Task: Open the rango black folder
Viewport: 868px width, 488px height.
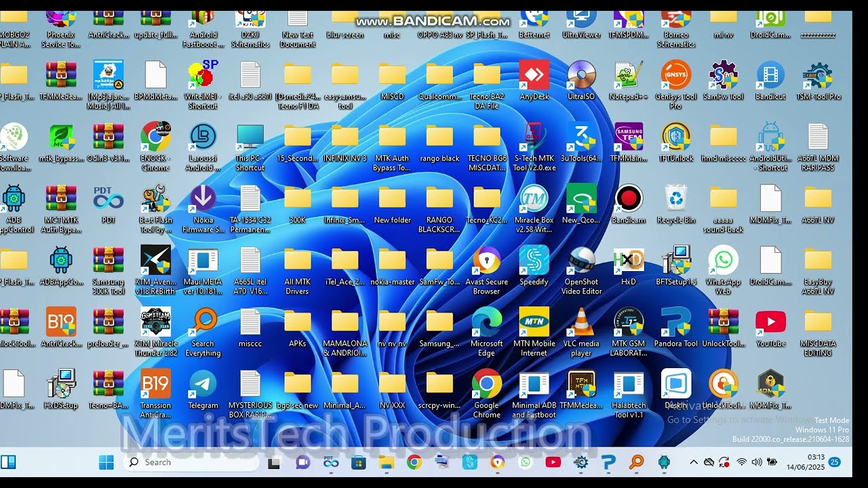Action: [439, 142]
